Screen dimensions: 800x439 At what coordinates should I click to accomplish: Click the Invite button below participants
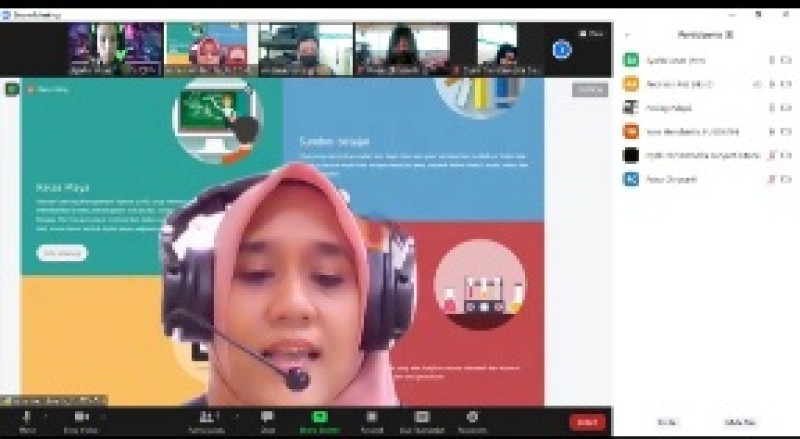[667, 422]
